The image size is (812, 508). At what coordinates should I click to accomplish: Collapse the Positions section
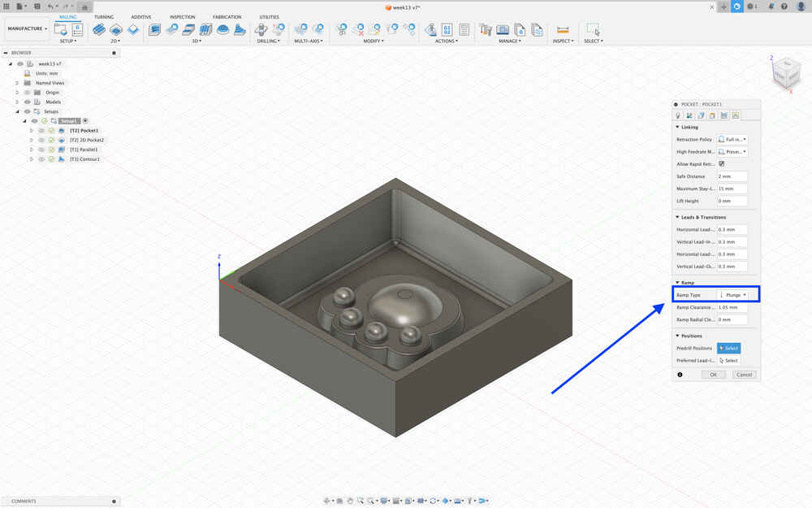[677, 336]
